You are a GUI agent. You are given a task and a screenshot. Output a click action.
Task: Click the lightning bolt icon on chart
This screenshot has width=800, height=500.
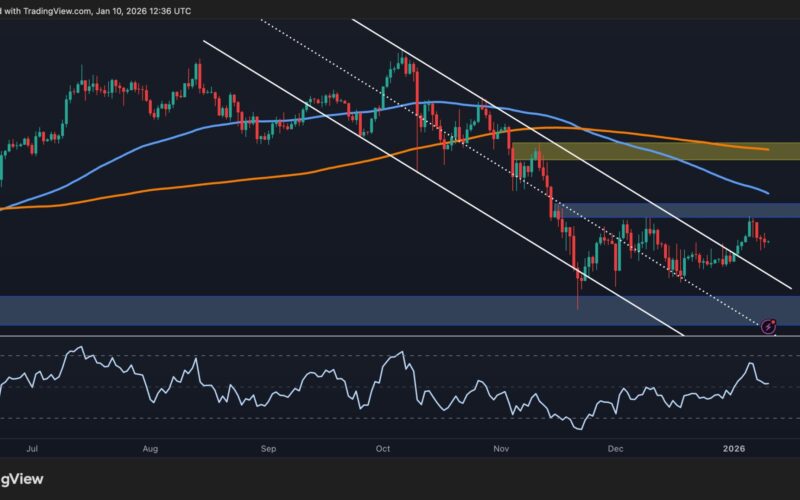click(769, 326)
